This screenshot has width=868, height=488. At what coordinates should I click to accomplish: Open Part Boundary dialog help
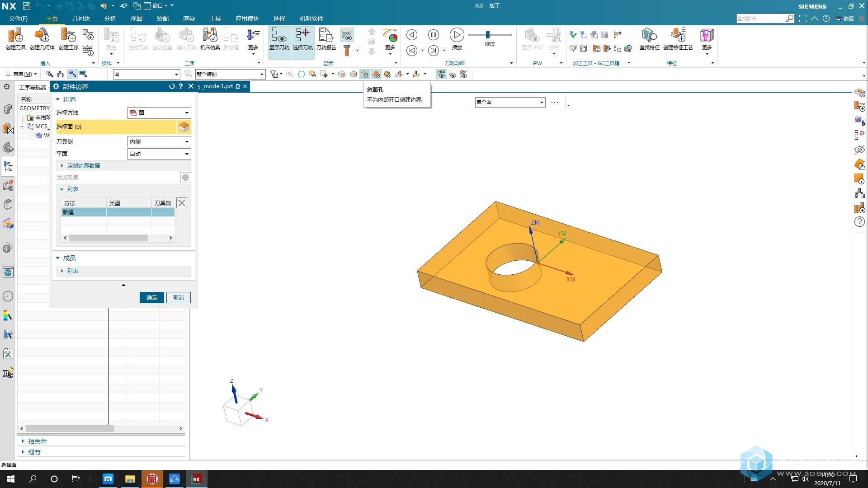181,86
